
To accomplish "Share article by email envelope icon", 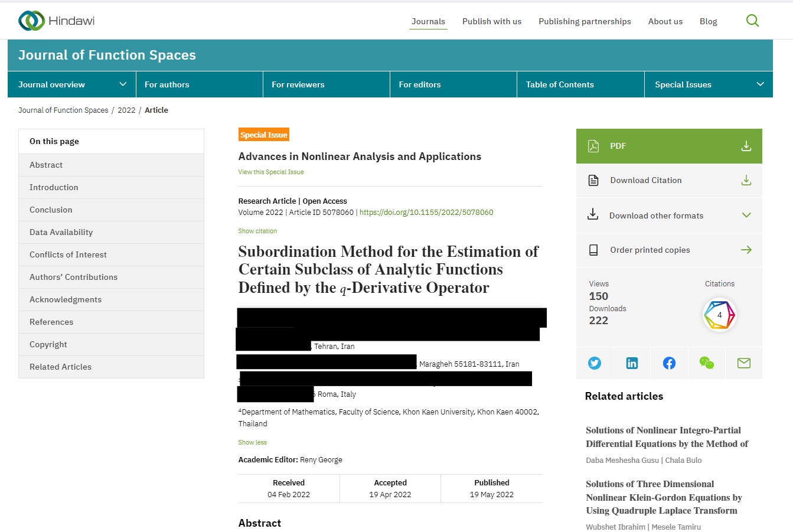I will pos(743,363).
